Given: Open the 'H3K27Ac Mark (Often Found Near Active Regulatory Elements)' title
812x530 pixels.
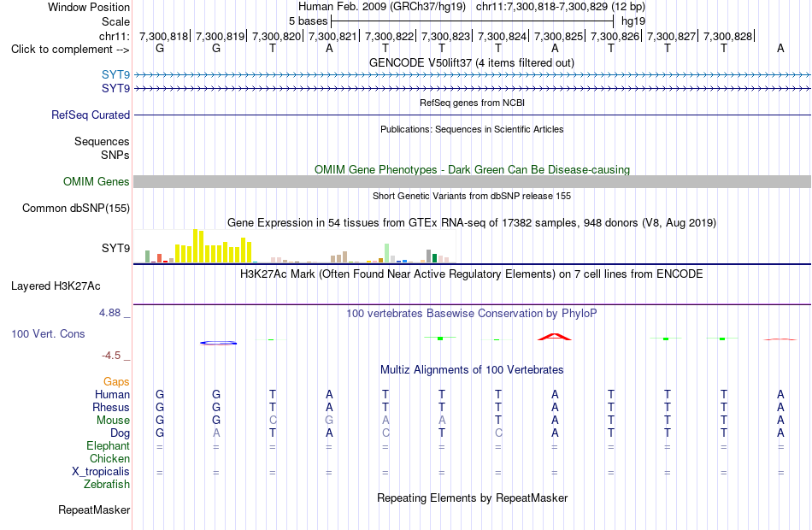Looking at the screenshot, I should [x=472, y=274].
